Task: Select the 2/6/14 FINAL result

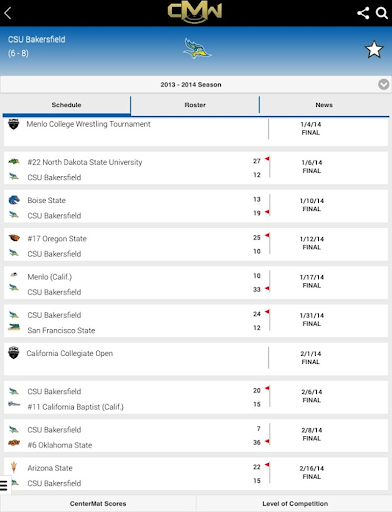Action: [x=312, y=396]
